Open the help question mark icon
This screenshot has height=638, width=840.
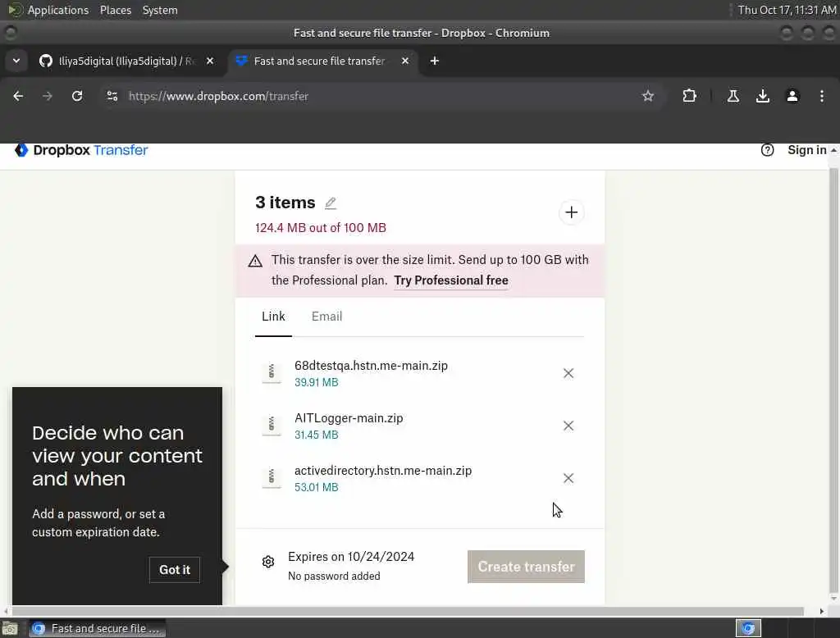click(x=767, y=151)
